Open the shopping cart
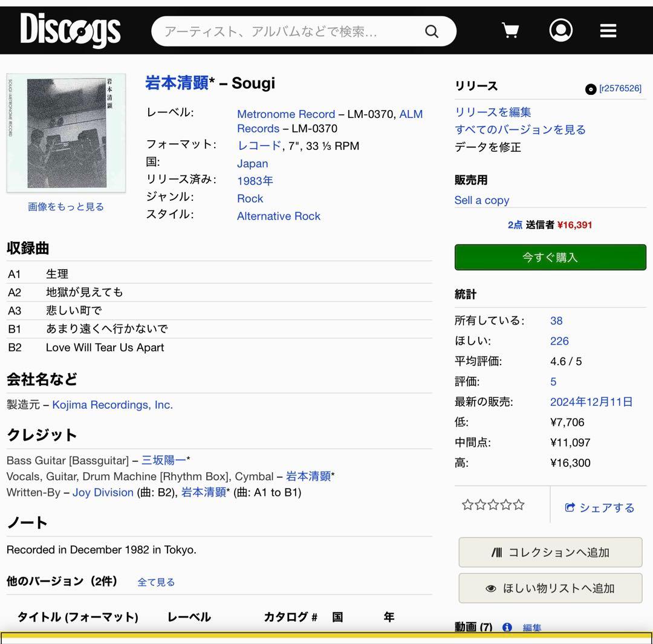The width and height of the screenshot is (653, 644). [510, 30]
